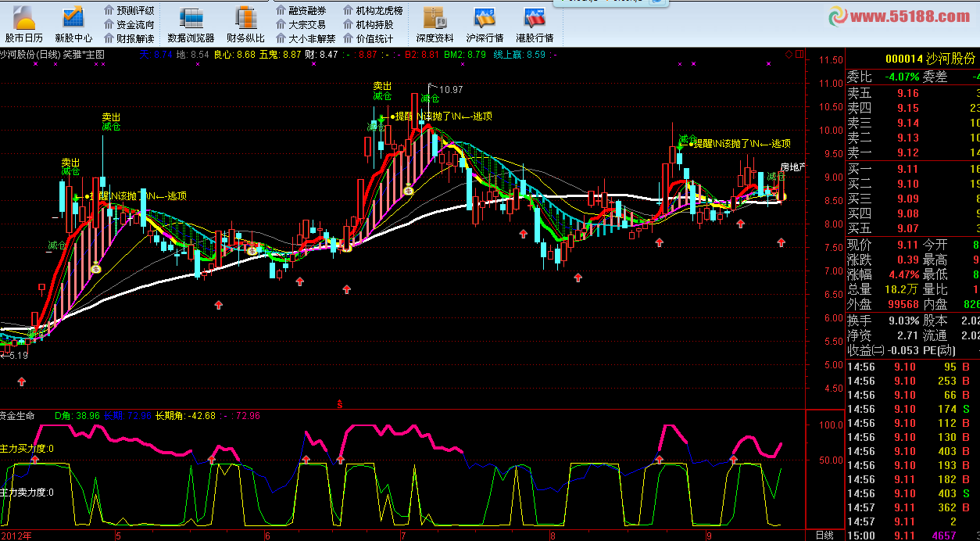Select the 000014 沙河股份 stock title
980x541 pixels.
tap(930, 59)
